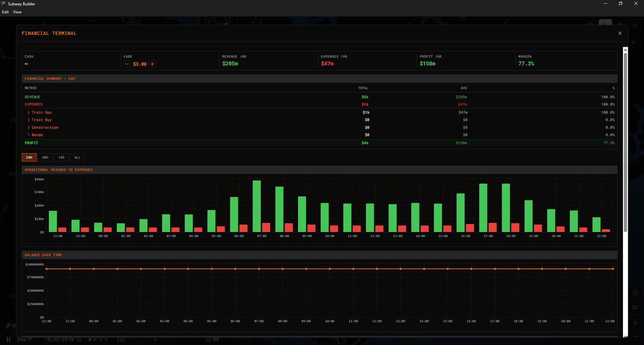
Task: Switch to the 14D time range
Action: [61, 157]
